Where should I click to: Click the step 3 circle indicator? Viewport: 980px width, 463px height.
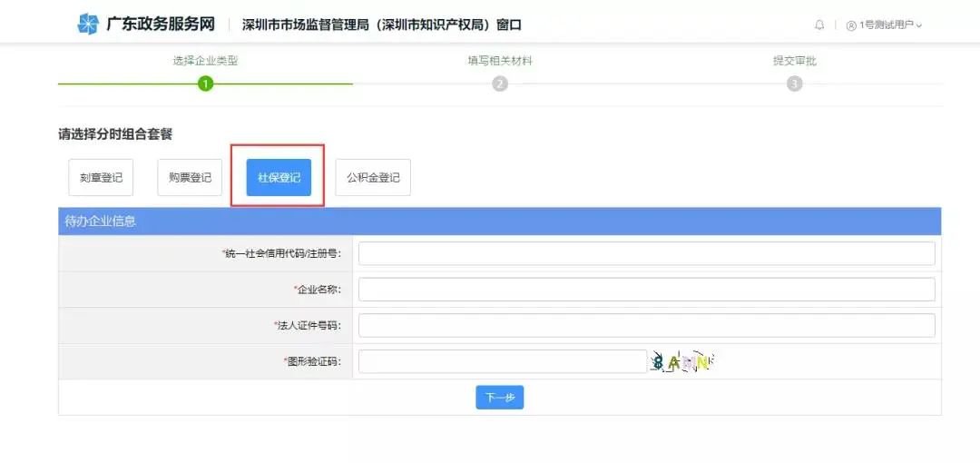[x=794, y=84]
